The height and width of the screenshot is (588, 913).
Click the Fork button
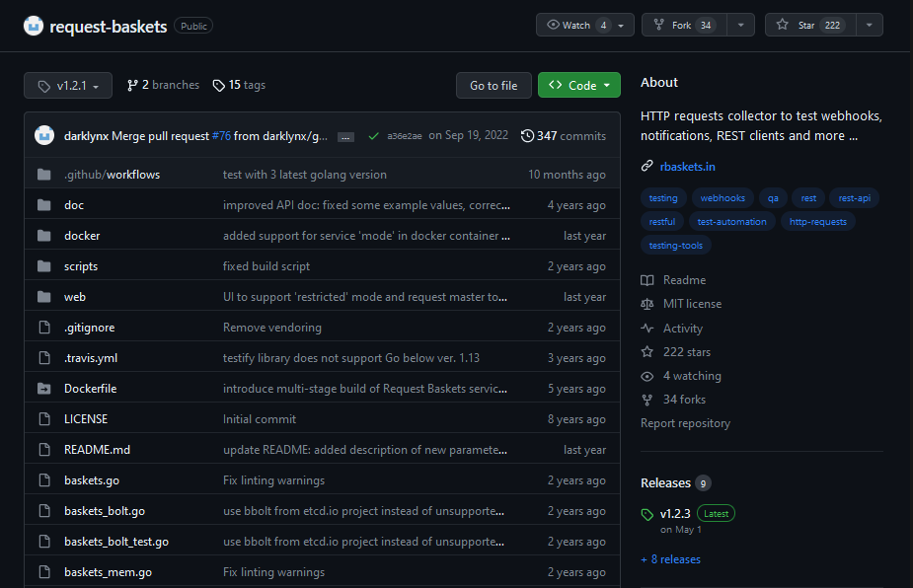pyautogui.click(x=684, y=25)
